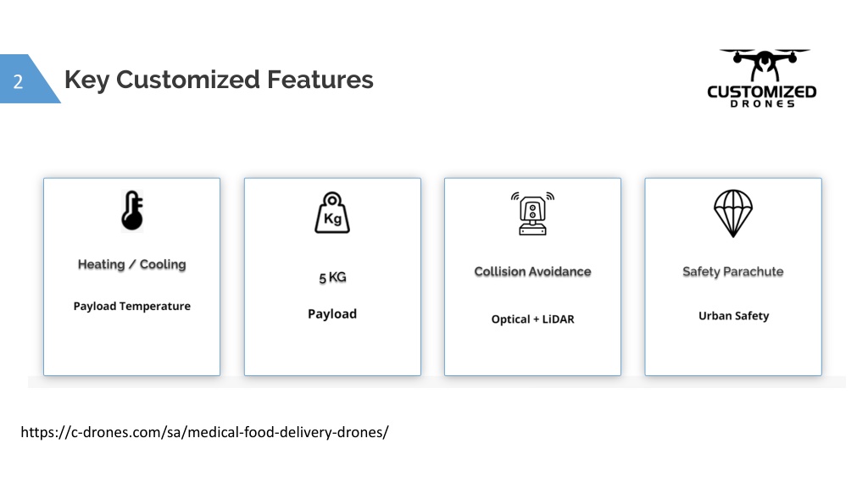Click empty area of the Heating / Cooling card
The width and height of the screenshot is (868, 488).
point(131,347)
